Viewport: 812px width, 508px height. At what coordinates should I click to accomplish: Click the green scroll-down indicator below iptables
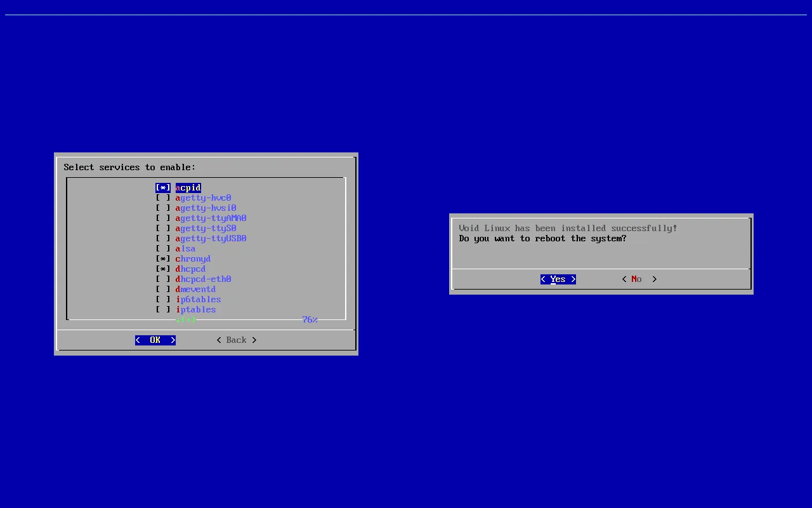click(186, 320)
